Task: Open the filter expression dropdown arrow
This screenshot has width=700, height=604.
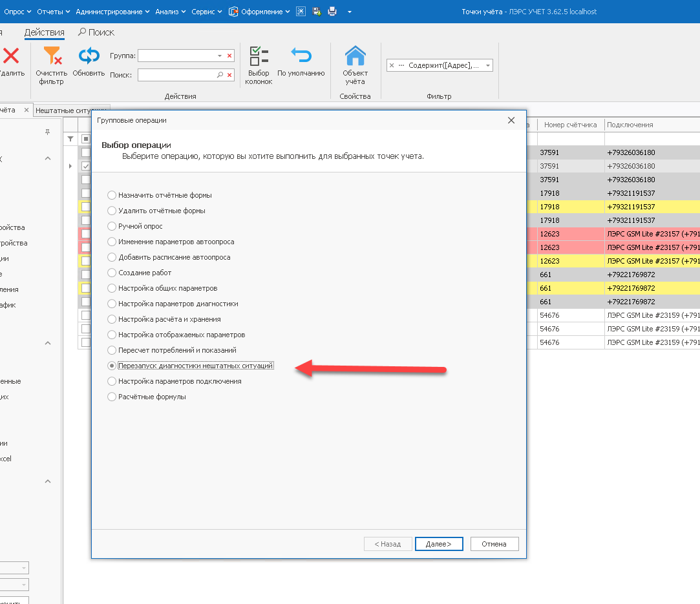Action: [x=487, y=65]
